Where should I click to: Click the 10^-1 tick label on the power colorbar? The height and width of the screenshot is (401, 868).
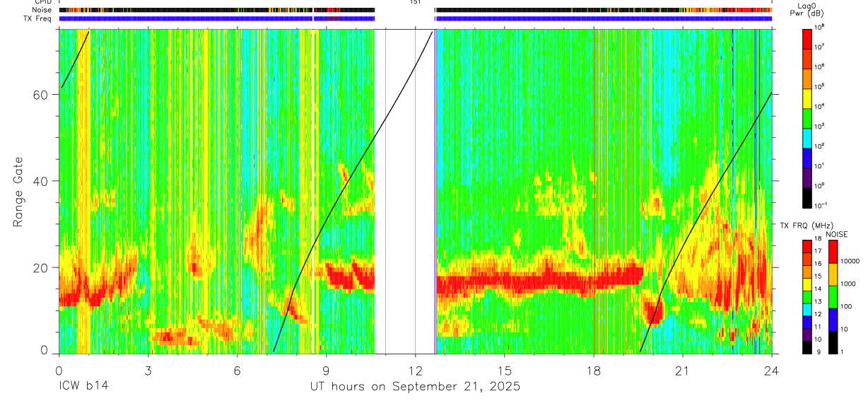point(822,204)
